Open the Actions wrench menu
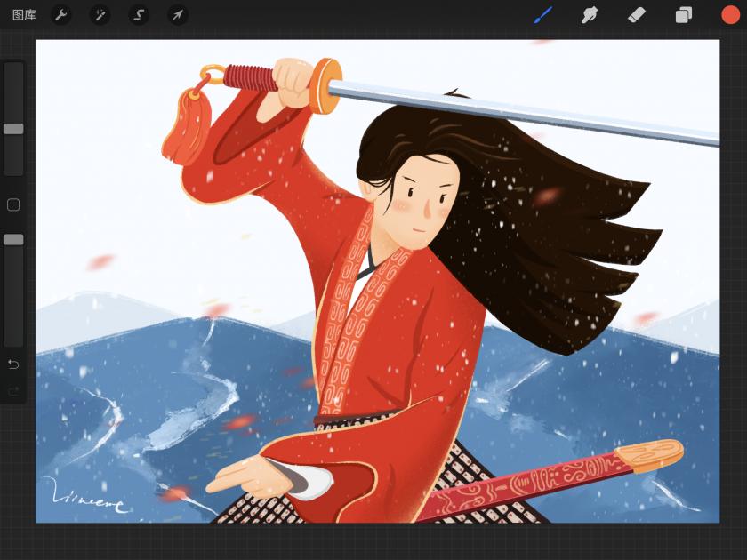This screenshot has height=560, width=747. [x=61, y=15]
